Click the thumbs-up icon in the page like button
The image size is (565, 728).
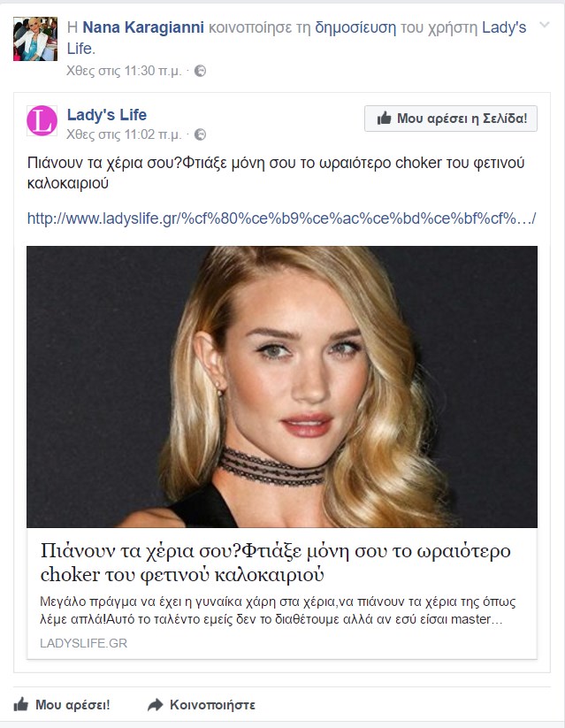384,119
